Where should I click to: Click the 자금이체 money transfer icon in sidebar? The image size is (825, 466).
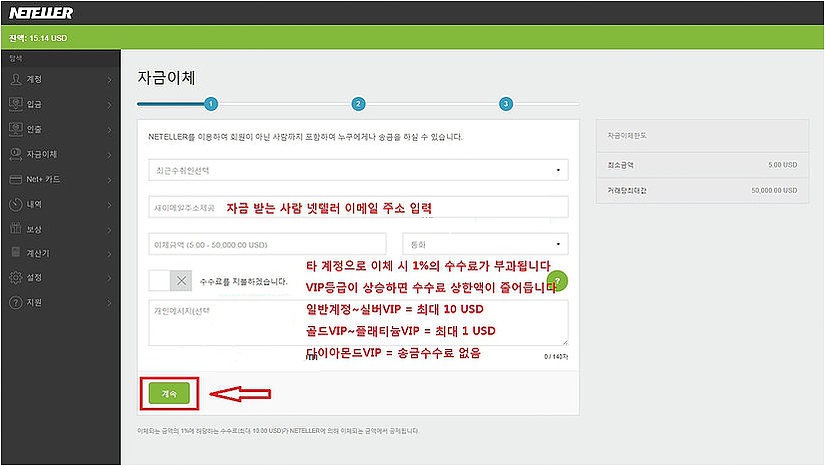pos(16,154)
